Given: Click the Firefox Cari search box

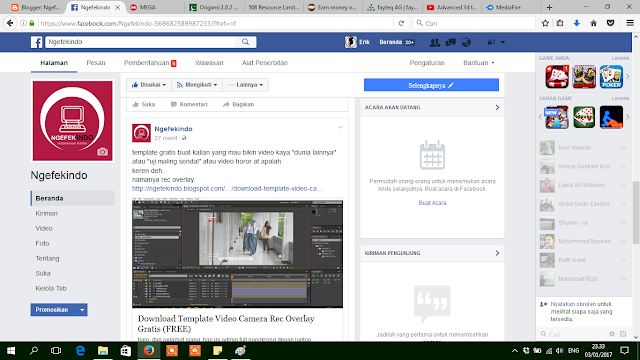Looking at the screenshot, I should 473,23.
